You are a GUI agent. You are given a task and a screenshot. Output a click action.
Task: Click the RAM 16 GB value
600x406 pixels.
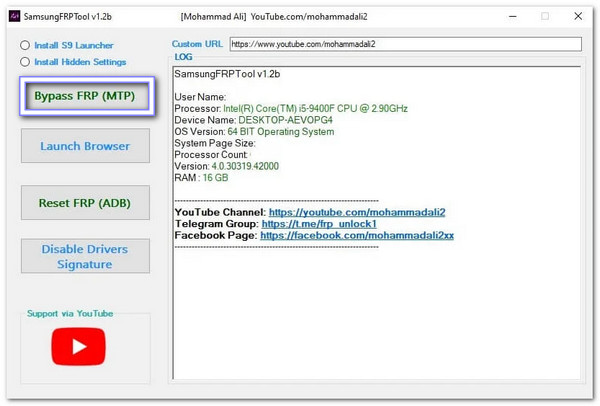pyautogui.click(x=215, y=178)
